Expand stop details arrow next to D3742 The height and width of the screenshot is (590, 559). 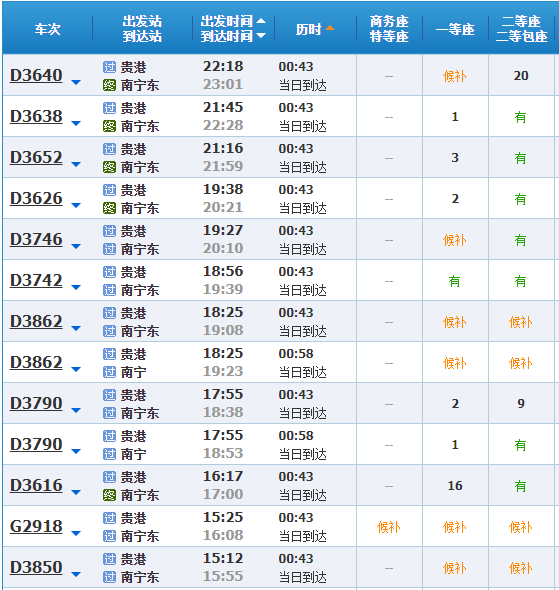pyautogui.click(x=76, y=287)
